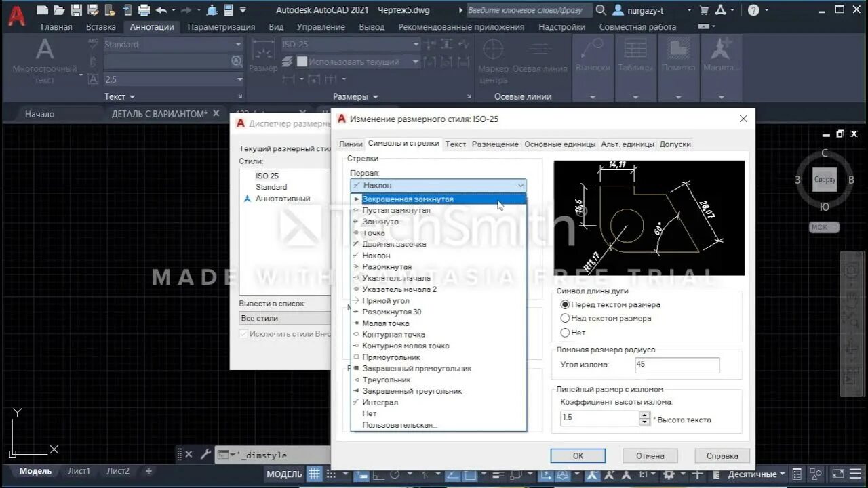
Task: Click the customize wrench icon in command line
Action: [204, 454]
